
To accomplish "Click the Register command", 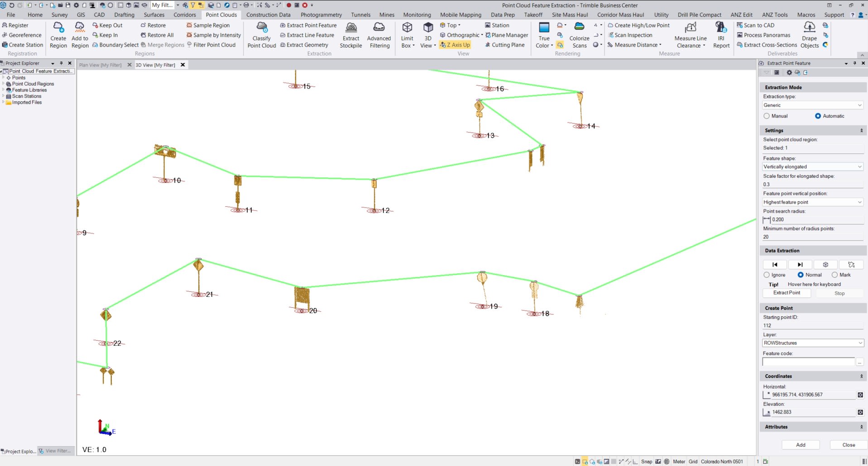I will point(15,25).
